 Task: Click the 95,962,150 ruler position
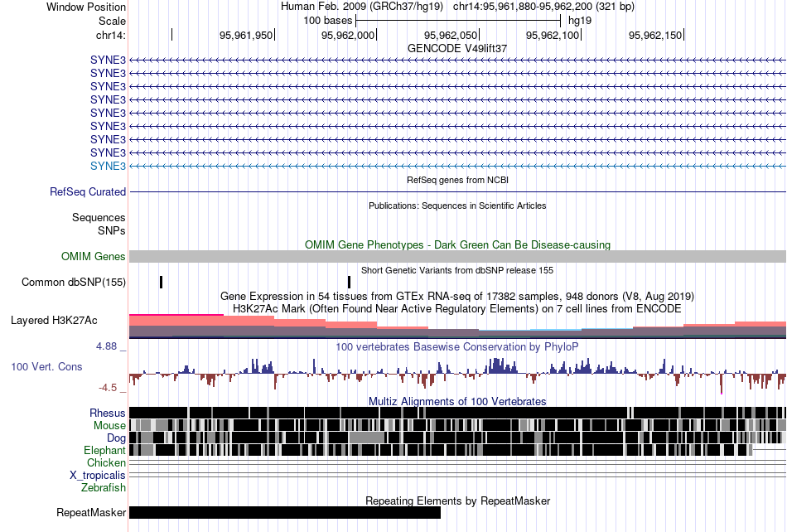655,35
